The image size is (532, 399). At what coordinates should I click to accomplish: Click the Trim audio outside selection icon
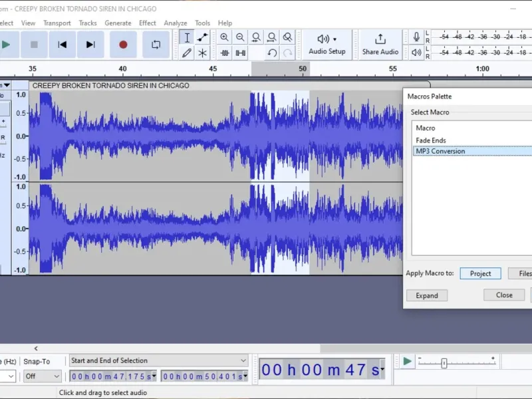pos(225,53)
